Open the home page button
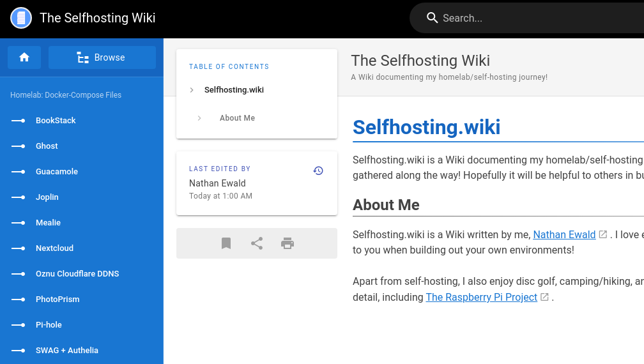This screenshot has width=644, height=364. coord(24,57)
